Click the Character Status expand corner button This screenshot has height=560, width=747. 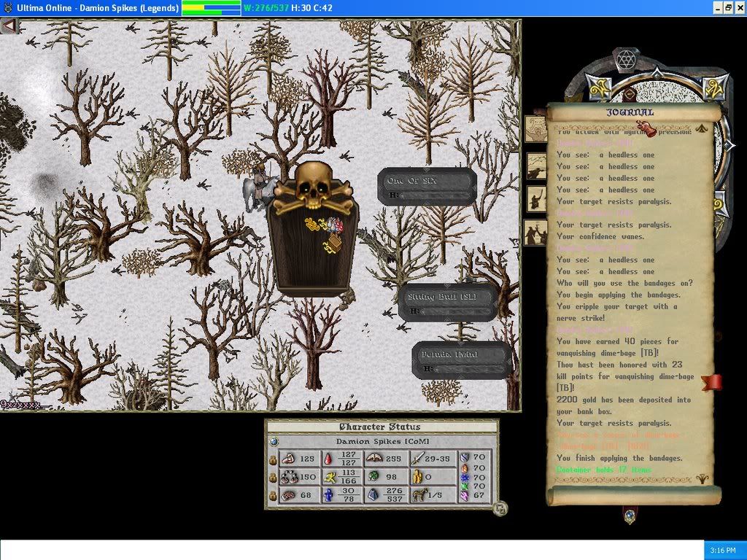click(x=500, y=508)
